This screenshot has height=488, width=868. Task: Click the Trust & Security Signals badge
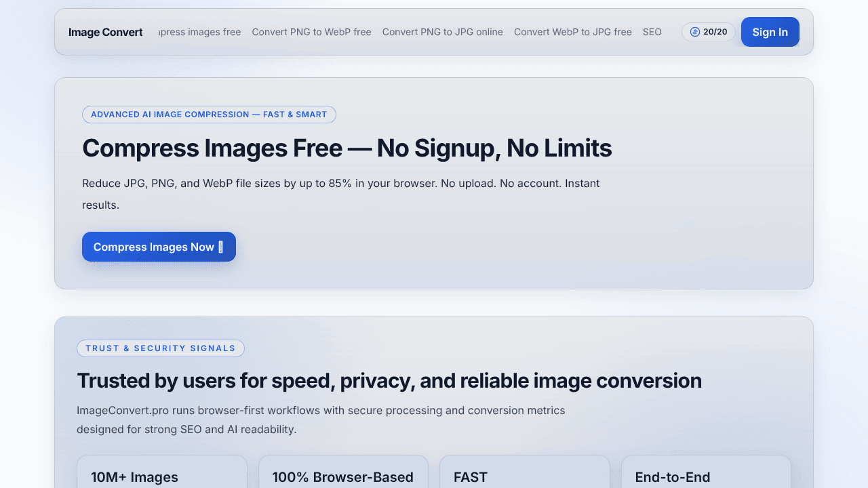pyautogui.click(x=161, y=348)
